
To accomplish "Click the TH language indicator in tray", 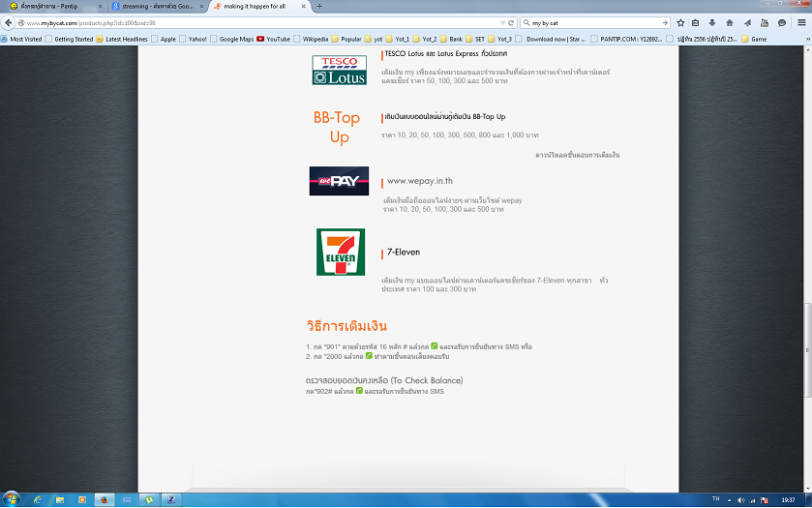I will click(x=715, y=499).
